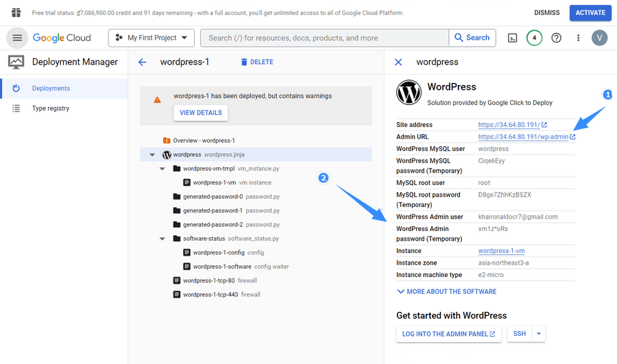Select Deployments in the sidebar
617x364 pixels.
tap(64, 88)
